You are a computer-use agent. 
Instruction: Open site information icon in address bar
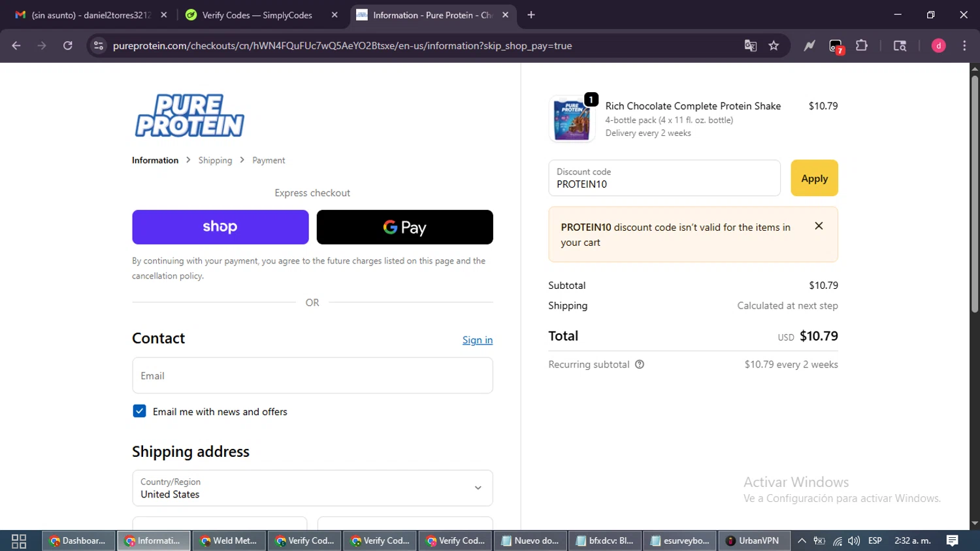point(99,46)
